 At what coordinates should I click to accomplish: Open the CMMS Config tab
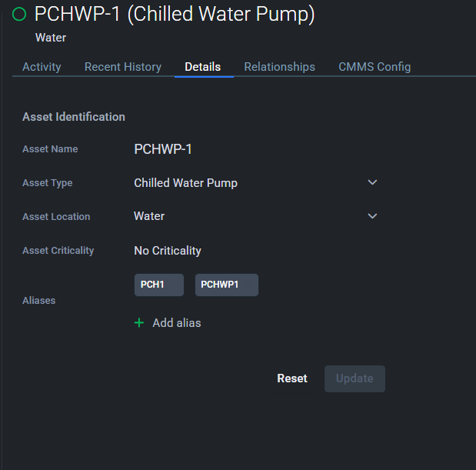coord(374,67)
